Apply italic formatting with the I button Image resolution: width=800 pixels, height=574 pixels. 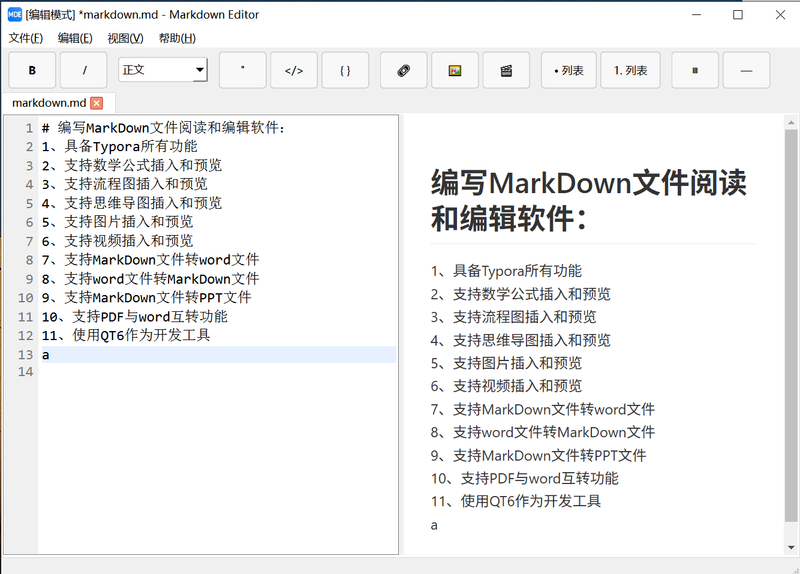pyautogui.click(x=84, y=70)
